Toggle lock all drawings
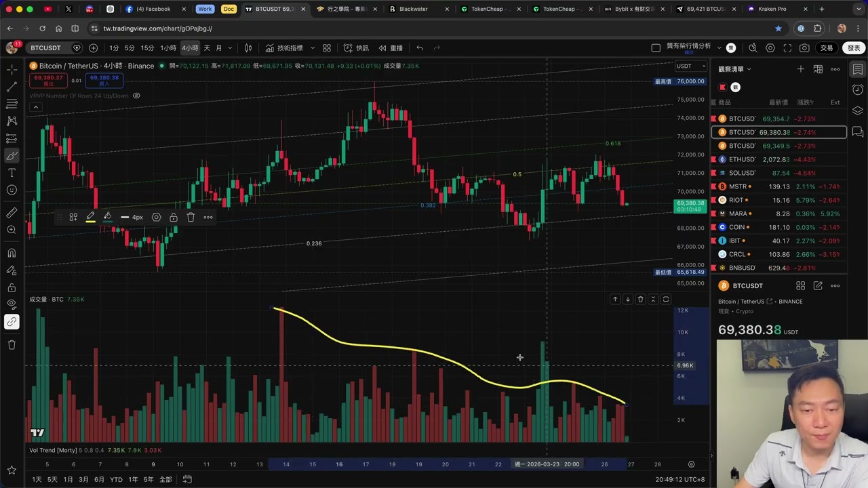The height and width of the screenshot is (488, 868). coord(12,287)
